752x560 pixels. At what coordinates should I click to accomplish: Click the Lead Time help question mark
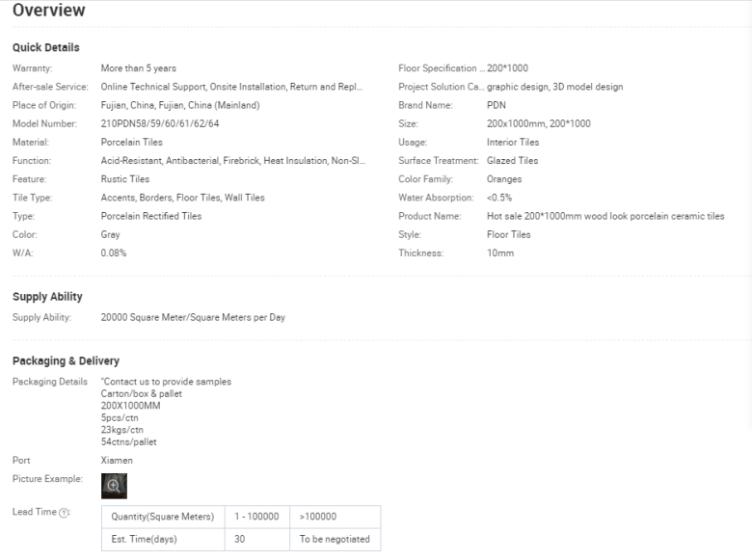click(67, 511)
